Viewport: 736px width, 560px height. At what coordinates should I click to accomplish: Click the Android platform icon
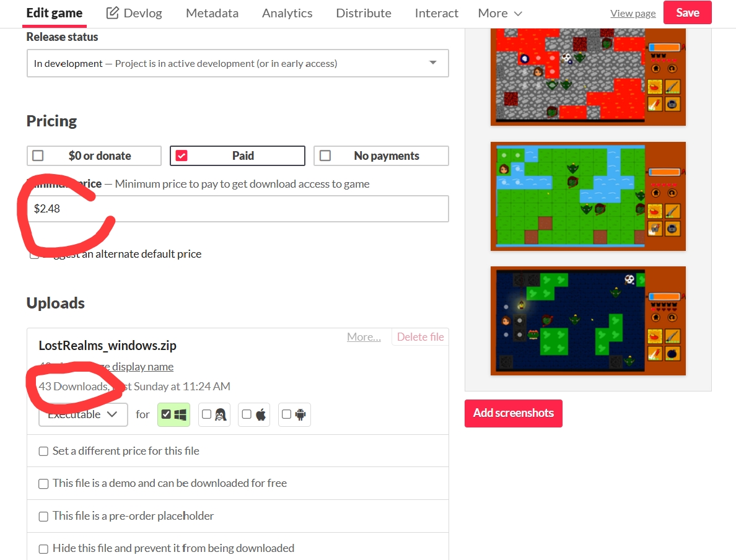pyautogui.click(x=300, y=415)
